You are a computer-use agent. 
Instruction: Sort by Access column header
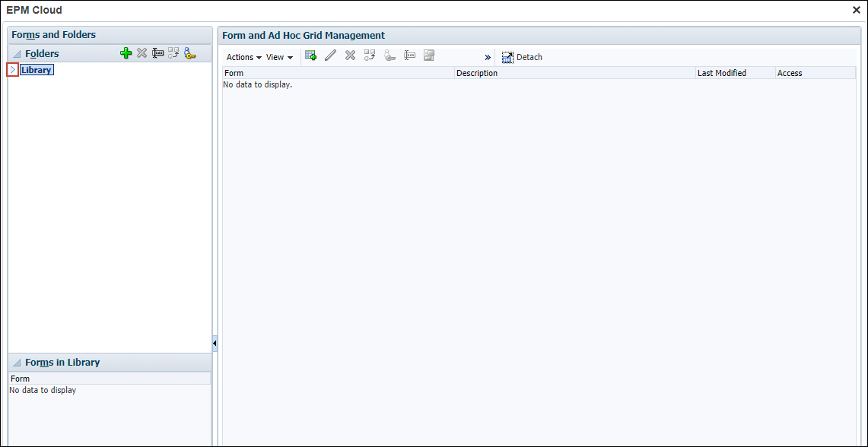point(816,73)
